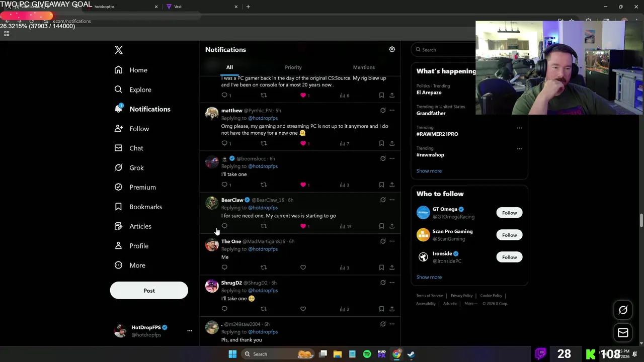The height and width of the screenshot is (362, 644).
Task: Ask Grok about matthew's tweet
Action: pos(383,110)
